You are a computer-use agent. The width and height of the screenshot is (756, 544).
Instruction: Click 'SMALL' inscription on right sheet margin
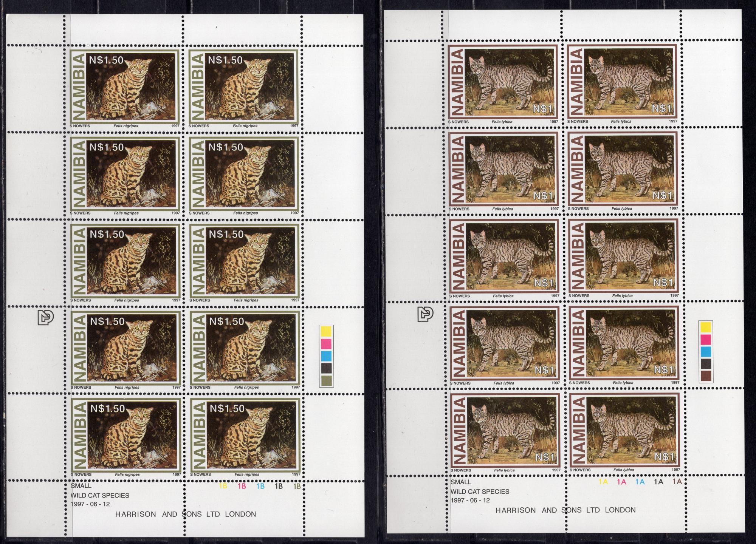(x=461, y=482)
